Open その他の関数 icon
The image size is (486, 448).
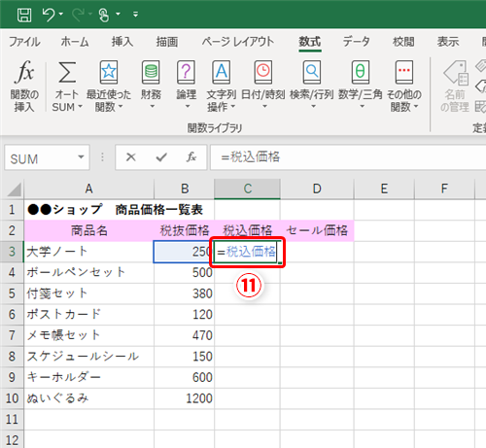pyautogui.click(x=404, y=72)
